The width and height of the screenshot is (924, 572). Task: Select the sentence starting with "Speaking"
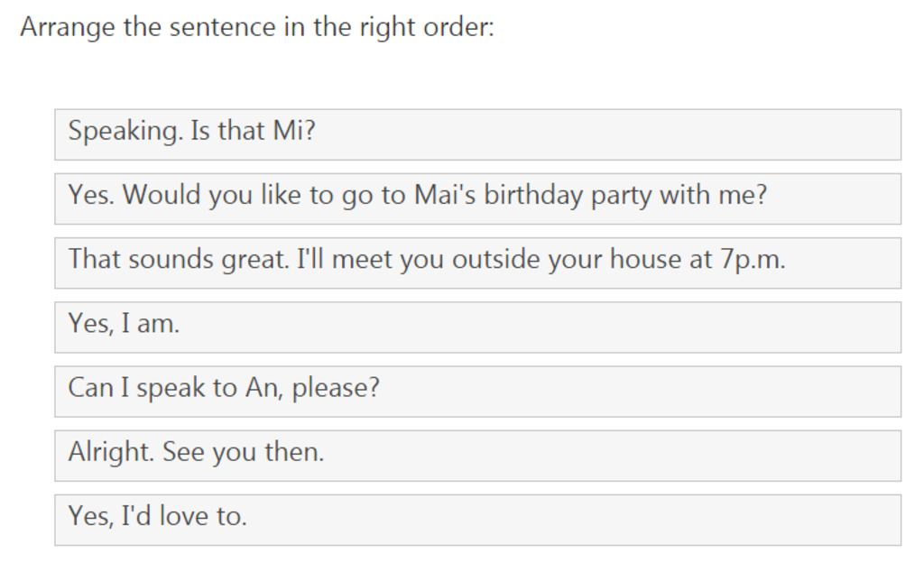[x=478, y=134]
